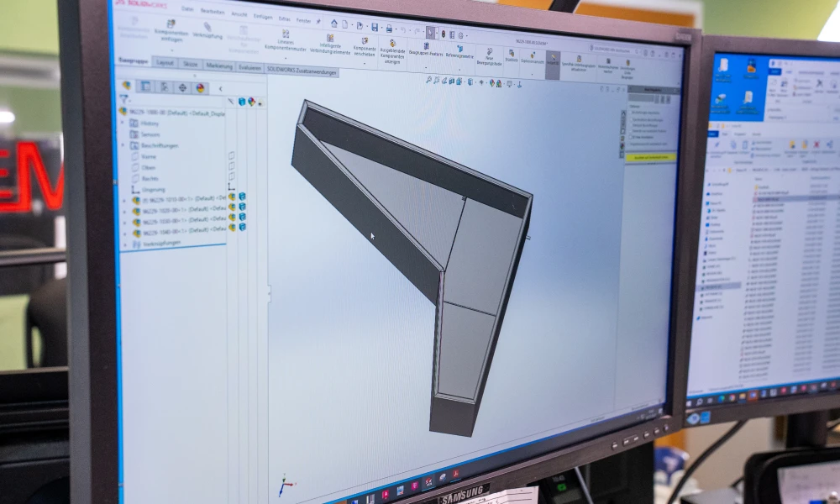
Task: Open the Einfügen menu
Action: coord(263,17)
